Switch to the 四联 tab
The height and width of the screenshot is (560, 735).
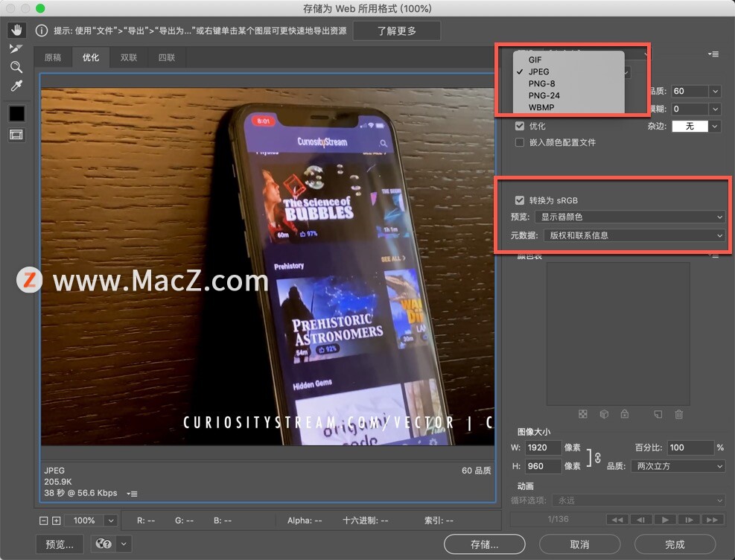coord(167,57)
